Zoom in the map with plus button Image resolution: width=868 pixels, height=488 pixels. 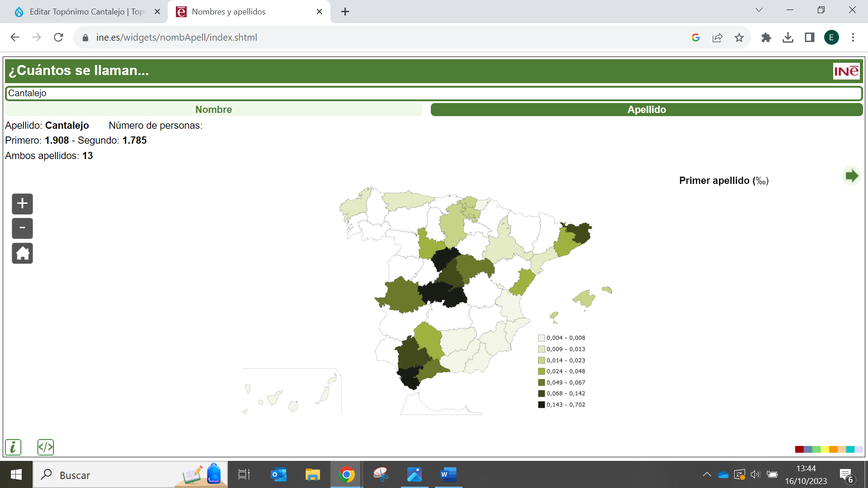[x=22, y=204]
